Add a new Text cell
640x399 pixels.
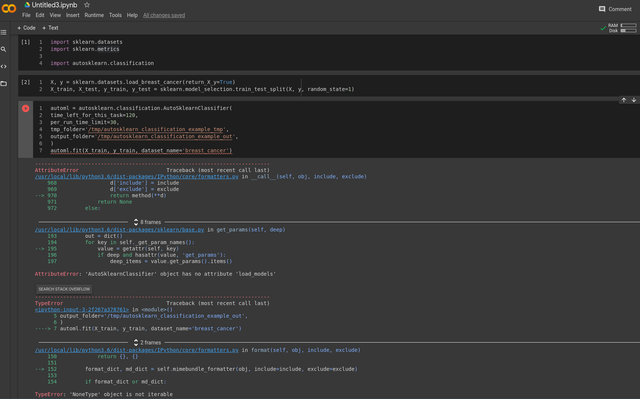click(50, 28)
